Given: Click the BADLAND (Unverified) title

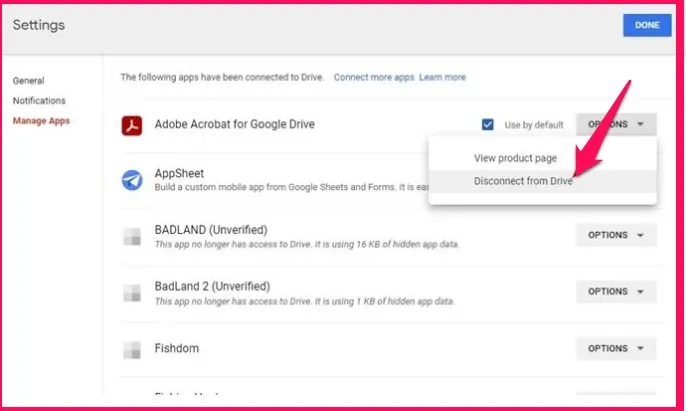Looking at the screenshot, I should coord(211,230).
